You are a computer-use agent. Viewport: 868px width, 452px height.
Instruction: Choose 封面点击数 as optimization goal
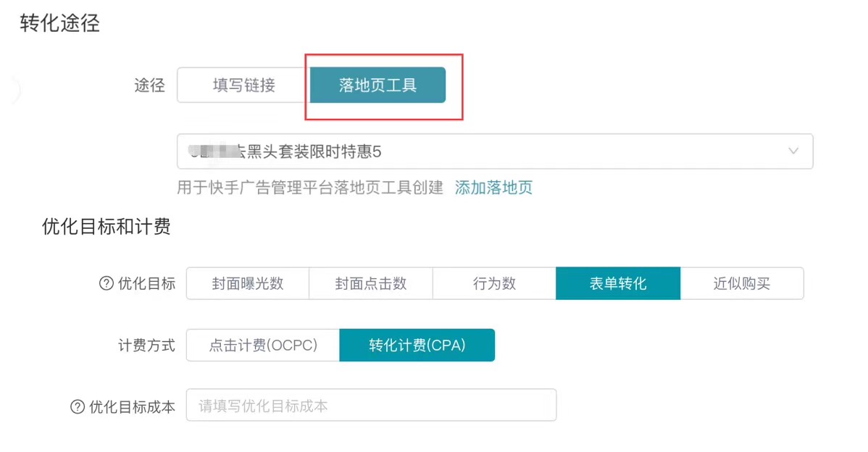pyautogui.click(x=371, y=283)
